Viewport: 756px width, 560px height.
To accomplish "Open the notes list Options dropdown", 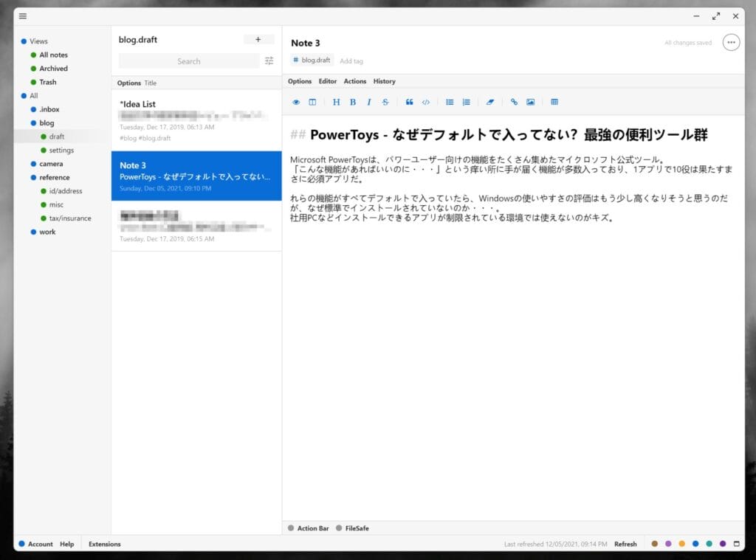I will 129,83.
